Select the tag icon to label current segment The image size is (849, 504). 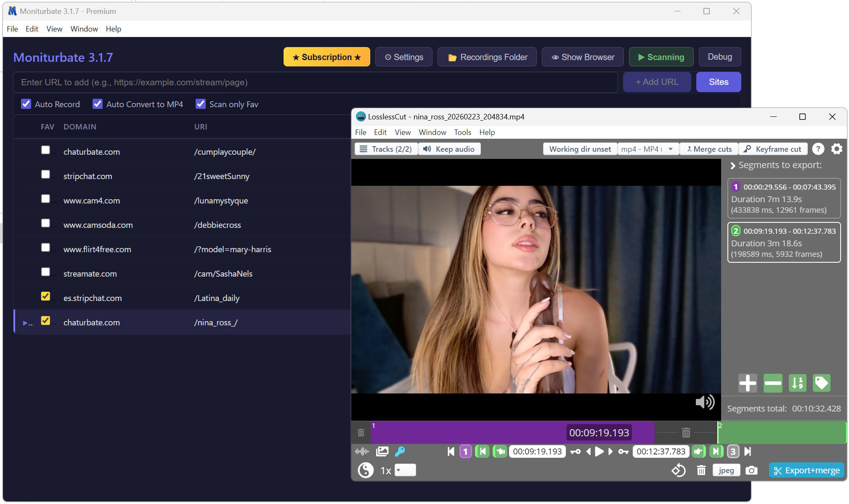pyautogui.click(x=821, y=383)
